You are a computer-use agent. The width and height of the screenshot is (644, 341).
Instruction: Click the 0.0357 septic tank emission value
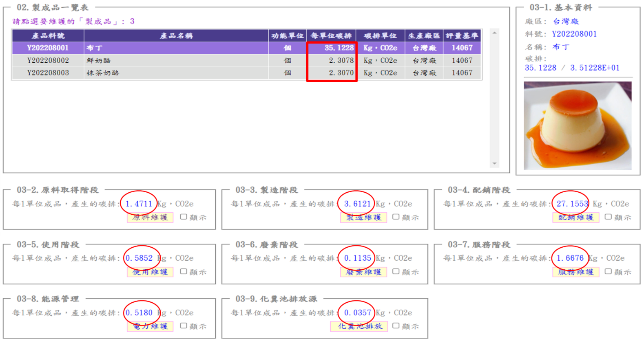pyautogui.click(x=357, y=312)
